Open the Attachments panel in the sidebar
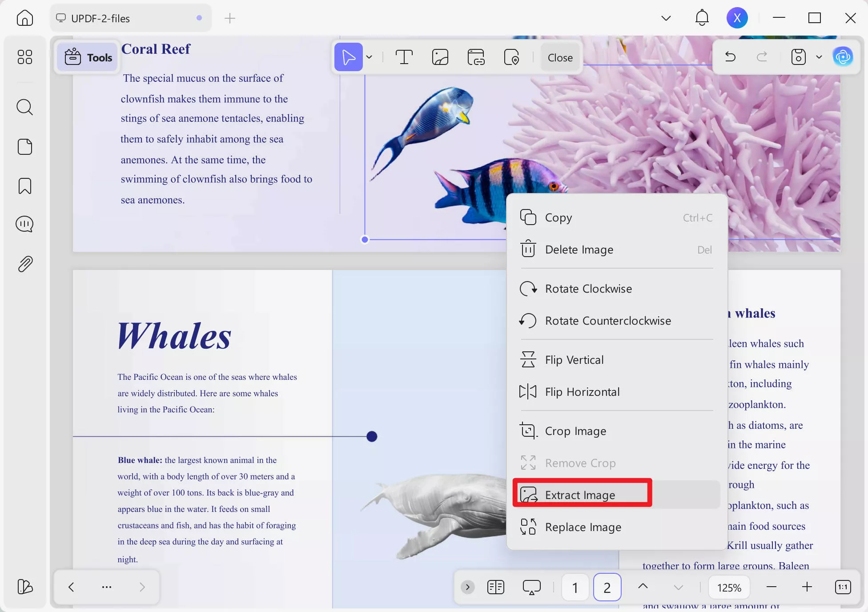 25,264
